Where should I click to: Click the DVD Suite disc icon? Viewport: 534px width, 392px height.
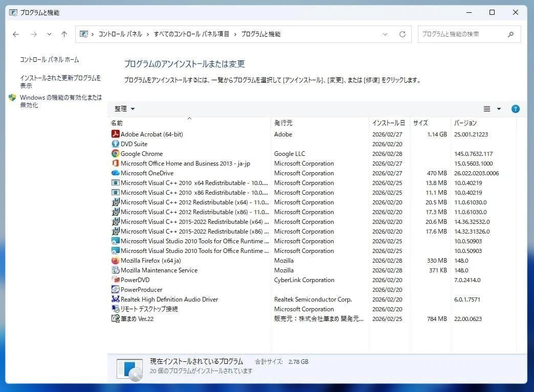116,144
